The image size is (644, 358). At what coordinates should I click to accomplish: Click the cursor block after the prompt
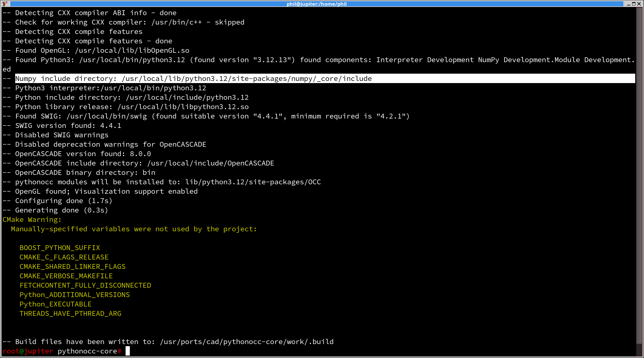point(128,351)
